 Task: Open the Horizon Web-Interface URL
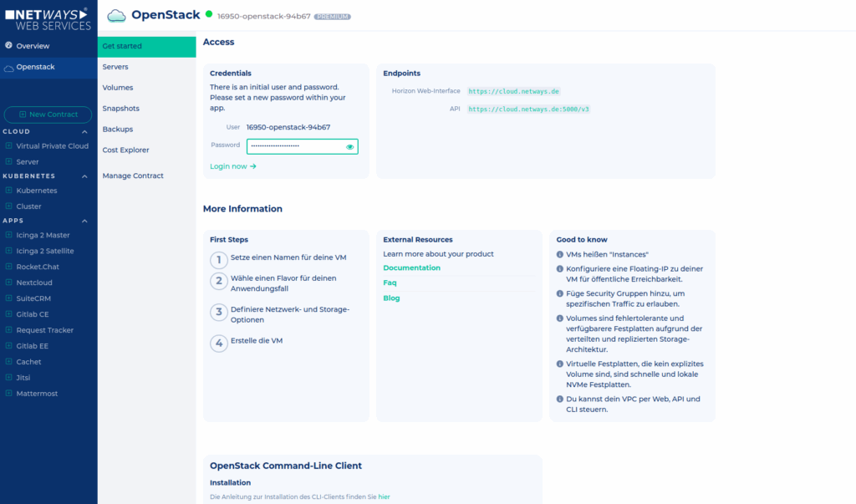513,91
